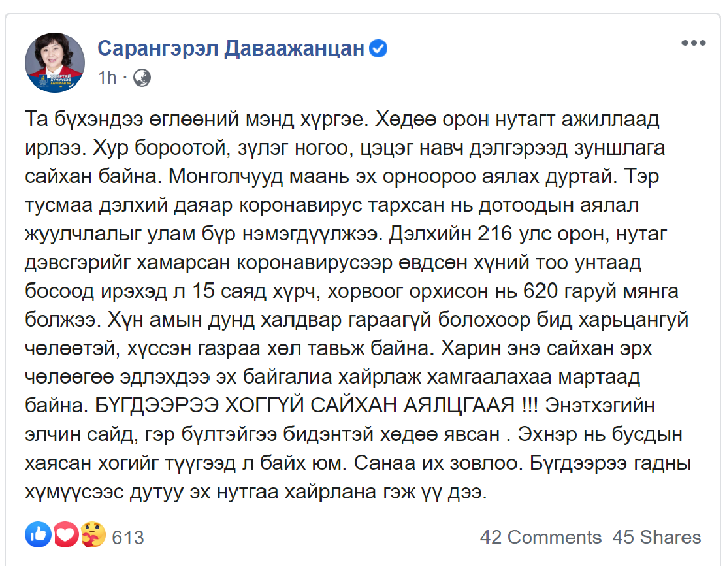Open the 45 Shares link
Screen dimensions: 727x588
656,537
